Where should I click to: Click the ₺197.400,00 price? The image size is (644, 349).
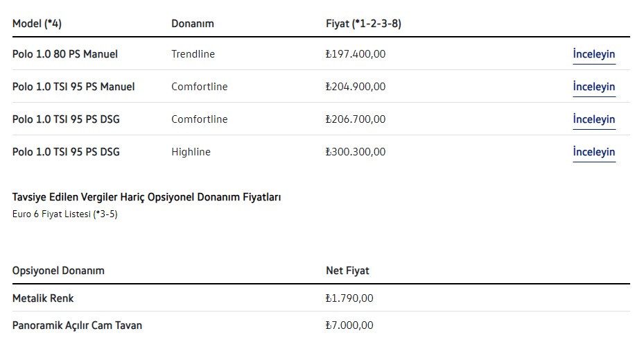[356, 54]
